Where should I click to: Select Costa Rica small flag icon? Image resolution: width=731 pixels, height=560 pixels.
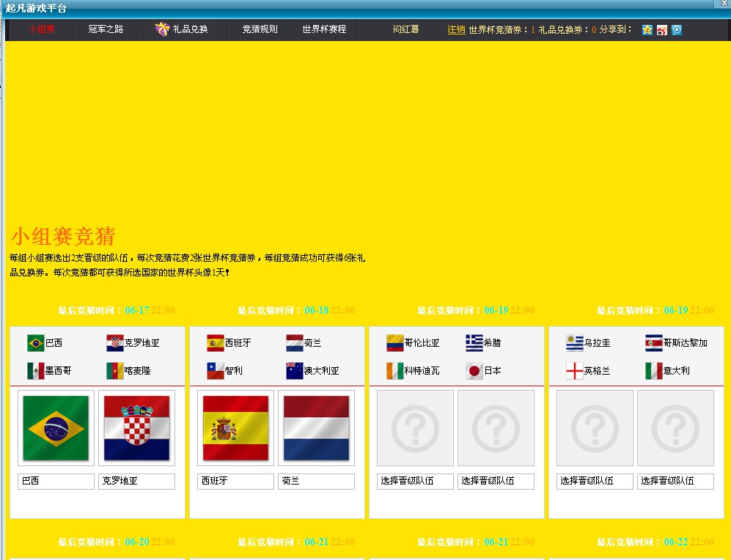(653, 343)
